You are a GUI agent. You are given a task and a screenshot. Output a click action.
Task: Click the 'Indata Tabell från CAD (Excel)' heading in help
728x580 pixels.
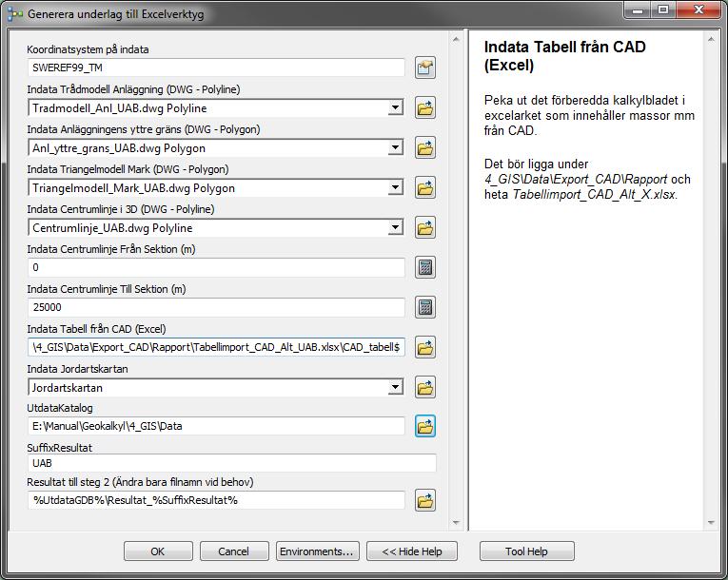pos(565,56)
